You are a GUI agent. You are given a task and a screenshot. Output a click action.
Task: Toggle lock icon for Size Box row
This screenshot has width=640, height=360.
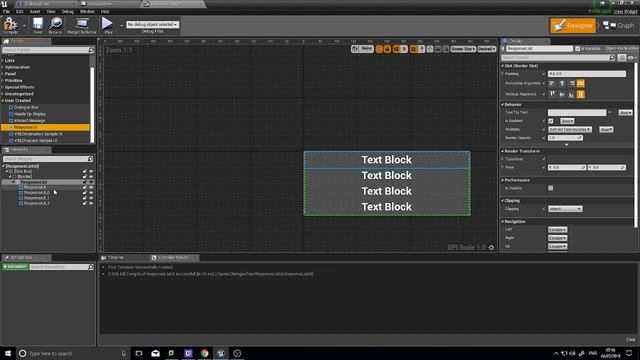[85, 171]
